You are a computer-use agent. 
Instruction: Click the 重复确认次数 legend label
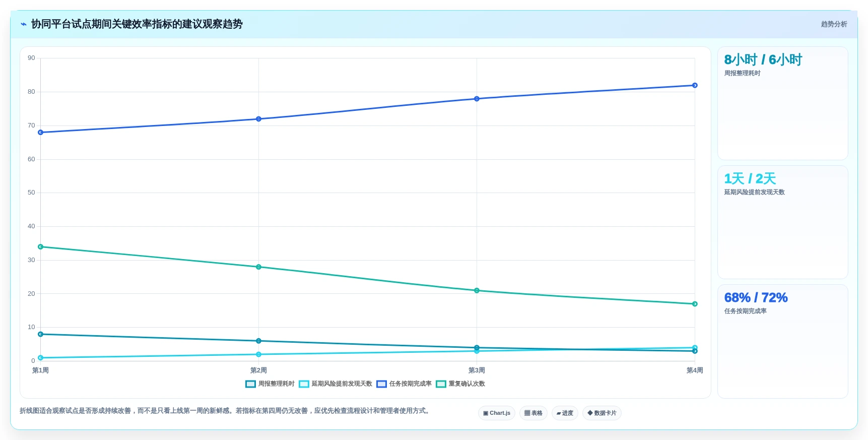(467, 384)
